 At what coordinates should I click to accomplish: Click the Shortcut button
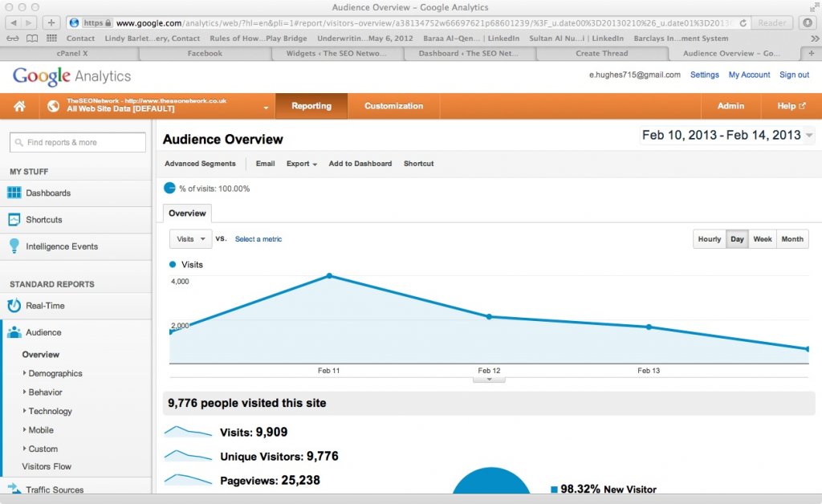[x=418, y=164]
